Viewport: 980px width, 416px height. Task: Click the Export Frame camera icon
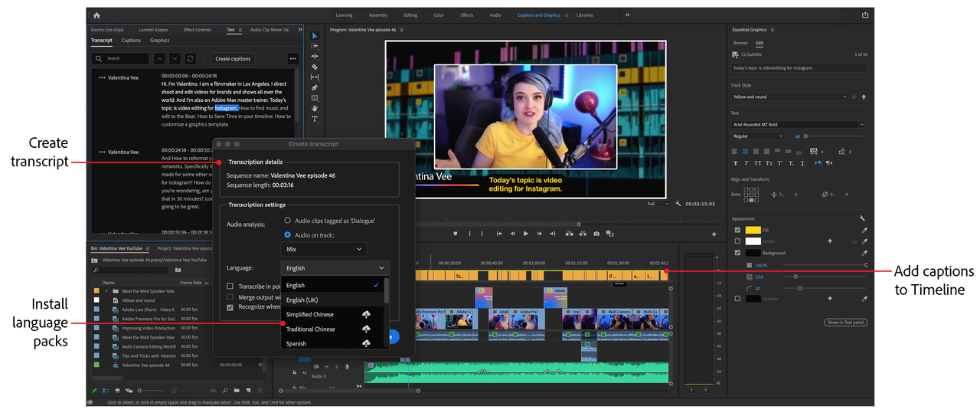(x=596, y=234)
